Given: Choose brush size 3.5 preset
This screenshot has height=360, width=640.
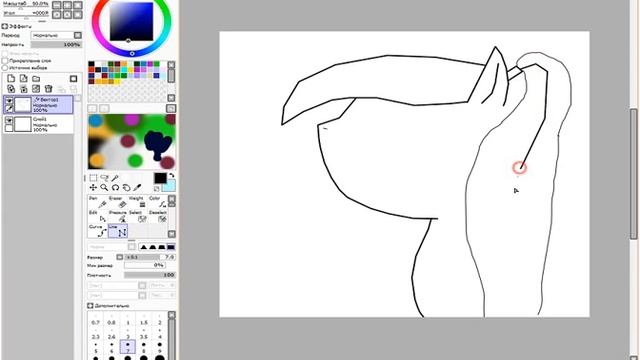Looking at the screenshot, I should [144, 334].
